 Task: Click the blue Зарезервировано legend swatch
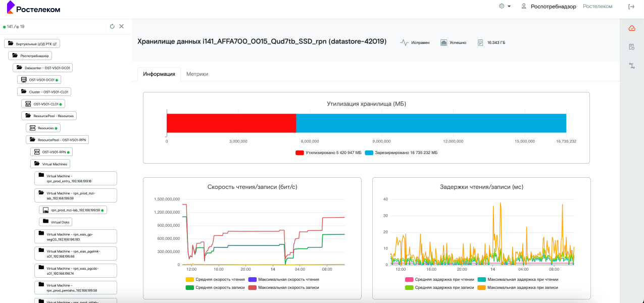point(369,153)
